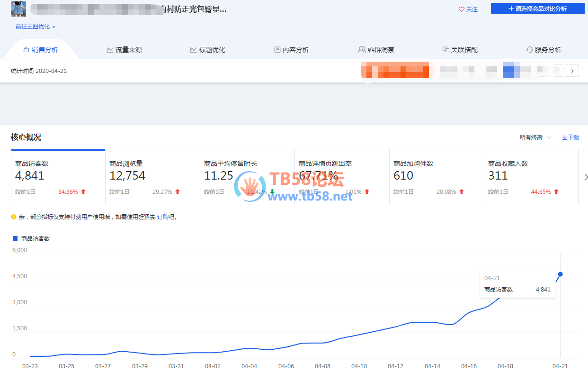Click the 请选择竞品对比分析 button
Screen dimensions: 588x373
(x=536, y=9)
